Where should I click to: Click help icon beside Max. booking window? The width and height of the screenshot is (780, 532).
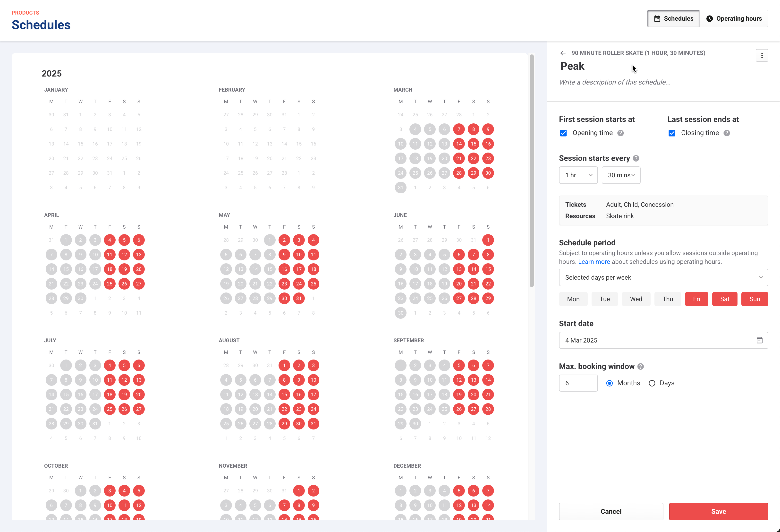point(641,367)
